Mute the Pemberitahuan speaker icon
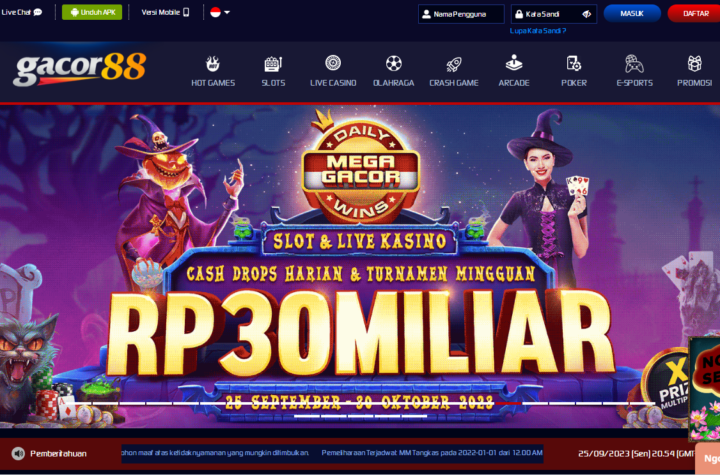The image size is (720, 475). [18, 453]
